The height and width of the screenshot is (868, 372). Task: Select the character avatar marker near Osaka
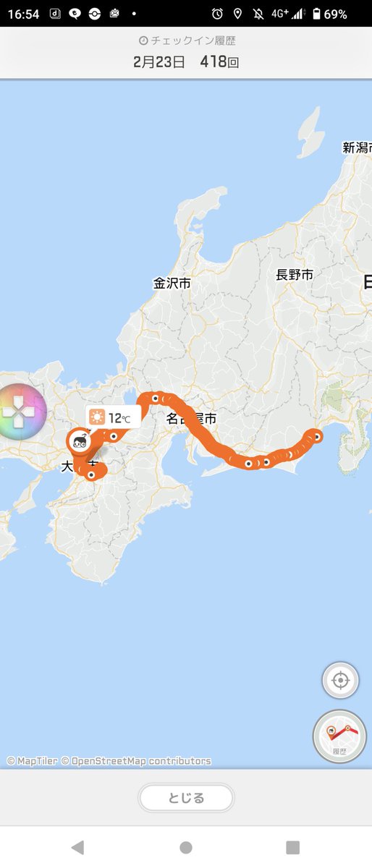point(80,441)
